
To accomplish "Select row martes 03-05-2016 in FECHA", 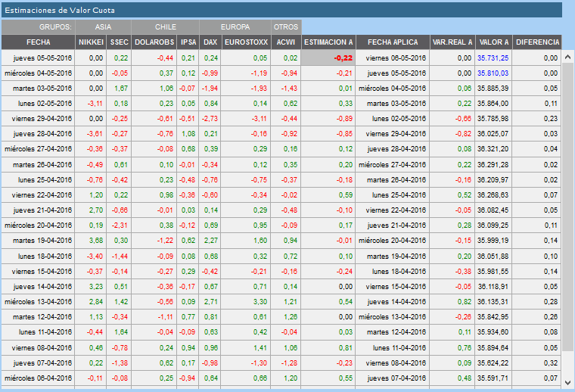I will (x=38, y=89).
